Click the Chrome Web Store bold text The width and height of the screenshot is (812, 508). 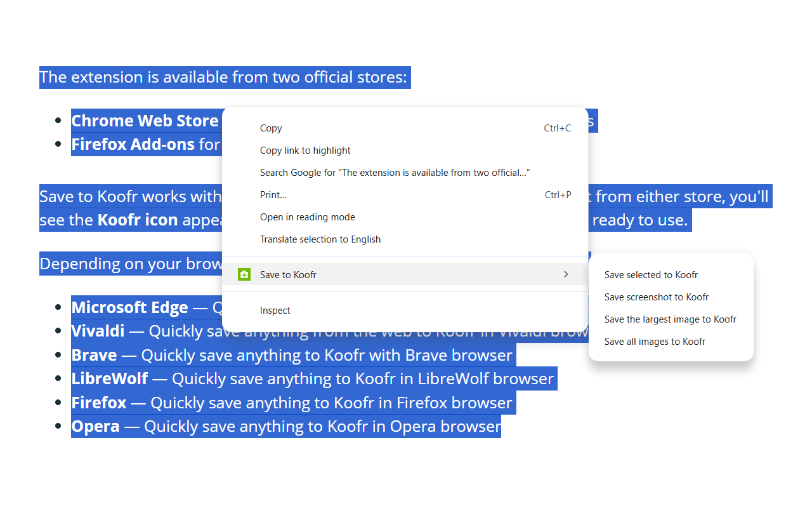coord(145,121)
